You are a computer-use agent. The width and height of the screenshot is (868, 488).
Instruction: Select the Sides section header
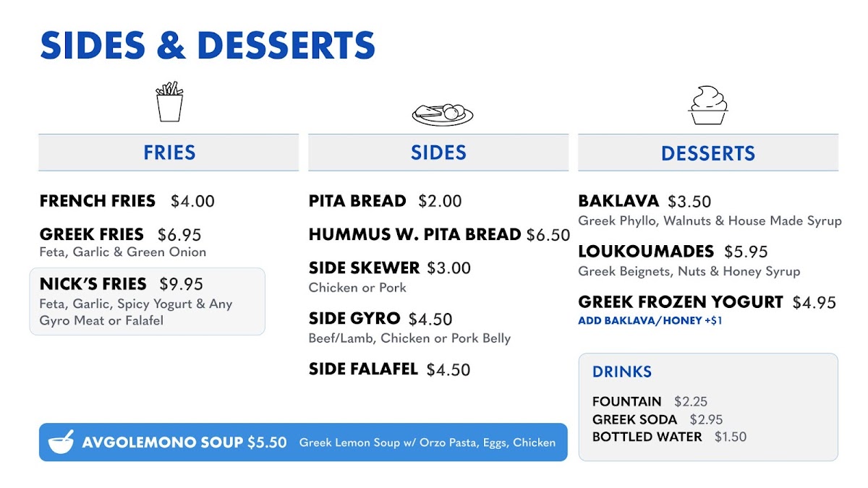click(x=438, y=153)
